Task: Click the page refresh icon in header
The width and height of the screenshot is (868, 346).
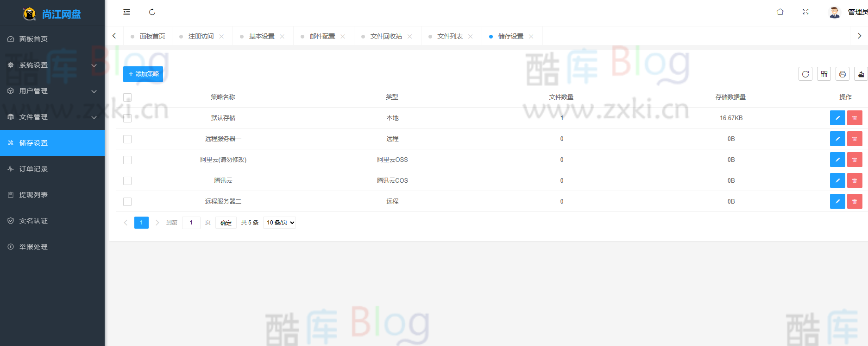Action: pos(152,12)
